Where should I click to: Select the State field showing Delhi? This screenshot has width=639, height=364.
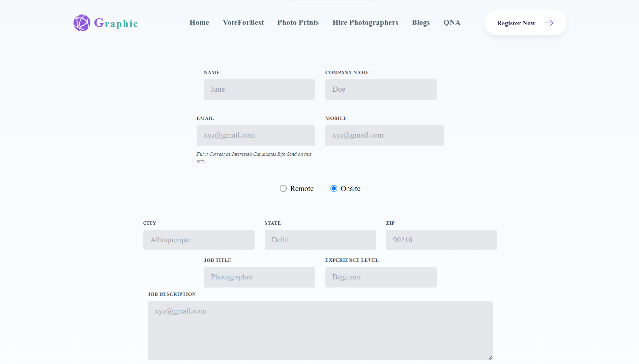pos(320,240)
